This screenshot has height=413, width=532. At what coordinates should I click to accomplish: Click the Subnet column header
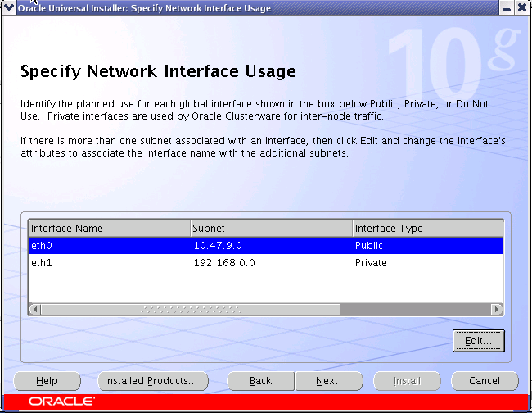coord(272,229)
